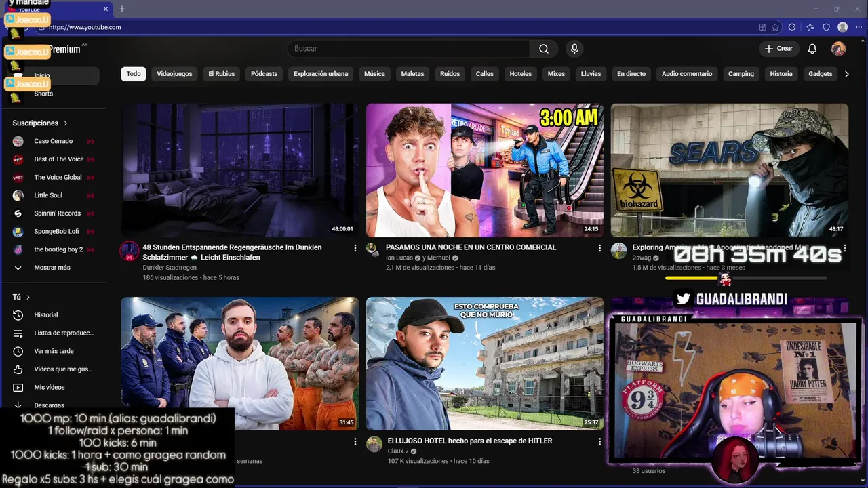Open The Voice Global channel
This screenshot has width=868, height=488.
[x=53, y=178]
